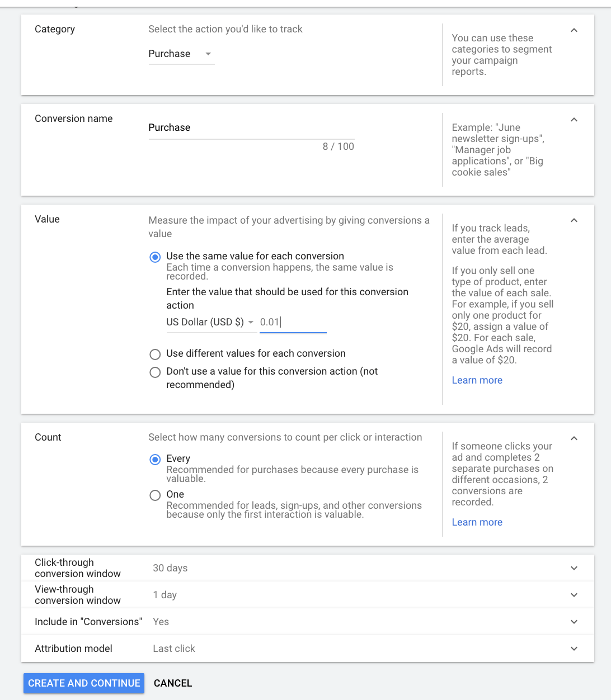Open the Learn more link about conversion counting

(x=477, y=522)
